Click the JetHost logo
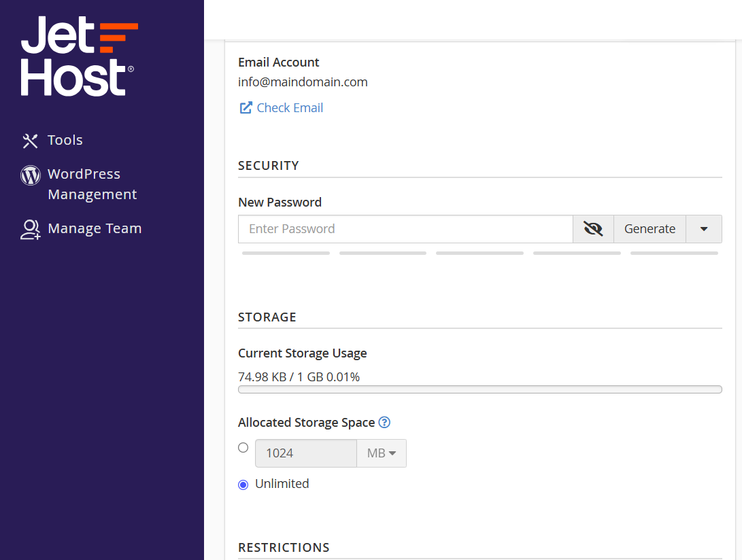Viewport: 742px width, 560px height. point(80,56)
